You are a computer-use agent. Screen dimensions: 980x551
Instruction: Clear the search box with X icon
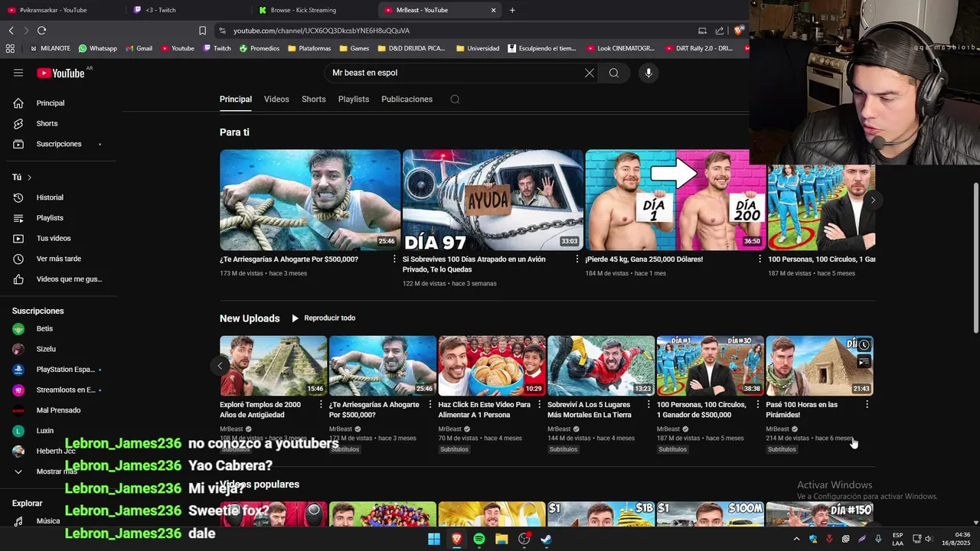pyautogui.click(x=590, y=73)
